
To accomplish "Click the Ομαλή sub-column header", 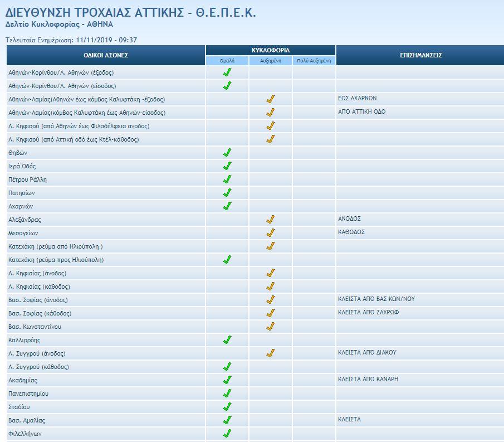I will pos(227,60).
